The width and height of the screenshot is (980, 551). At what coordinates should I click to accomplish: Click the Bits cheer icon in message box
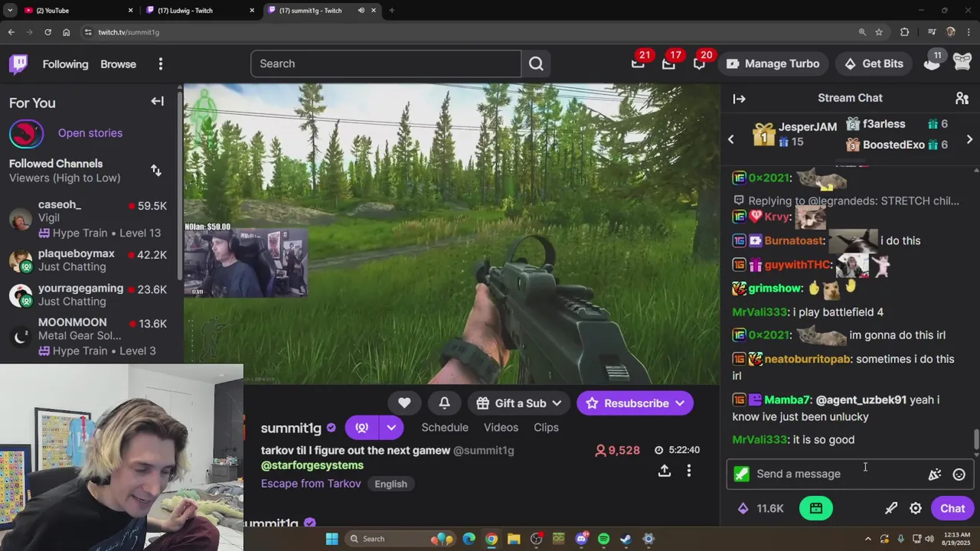point(934,474)
